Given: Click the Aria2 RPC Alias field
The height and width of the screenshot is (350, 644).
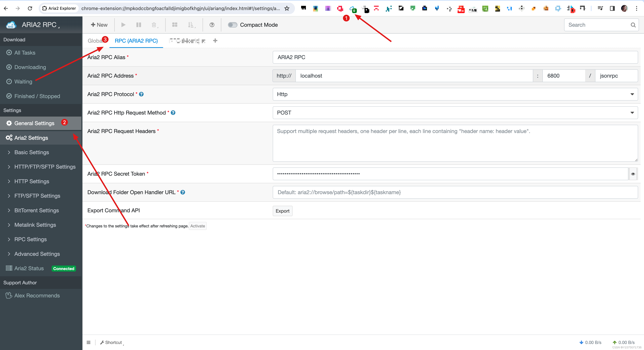Looking at the screenshot, I should [455, 57].
